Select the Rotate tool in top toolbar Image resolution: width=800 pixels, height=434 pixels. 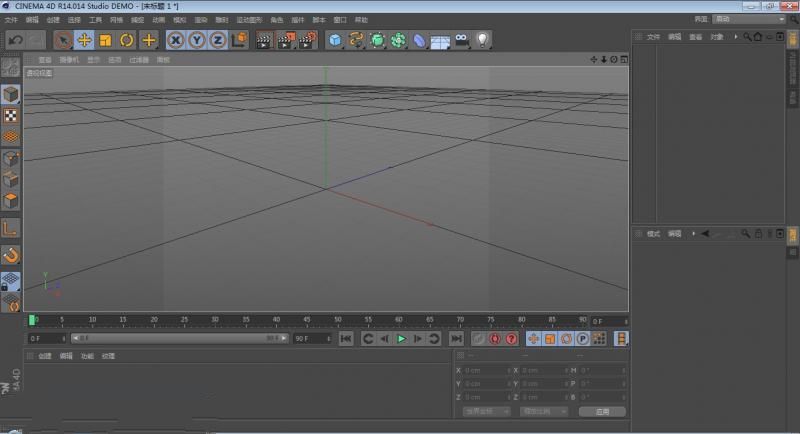click(127, 40)
